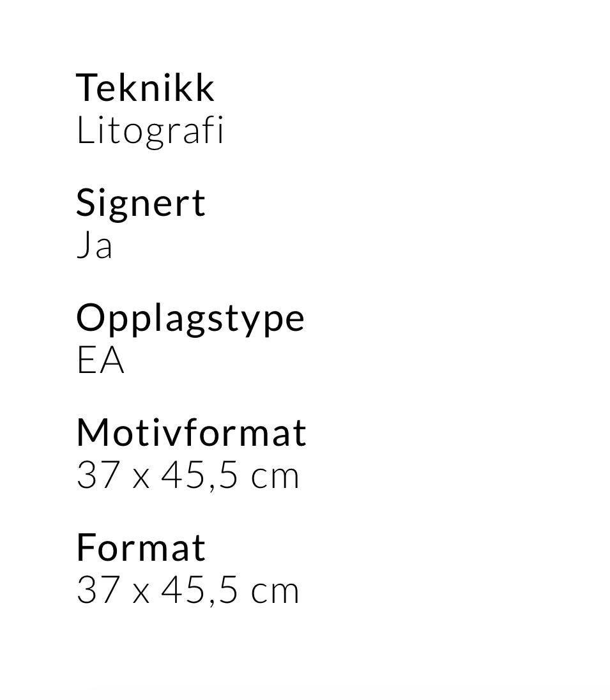Click the letter J in Ja
This screenshot has height=700, width=610.
pyautogui.click(x=84, y=245)
